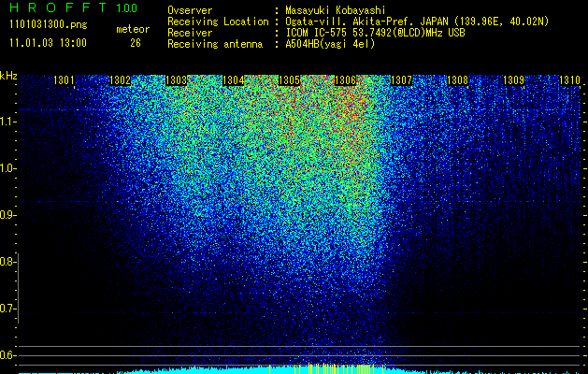The height and width of the screenshot is (374, 588).
Task: Click the 1307 time marker
Action: tap(401, 80)
